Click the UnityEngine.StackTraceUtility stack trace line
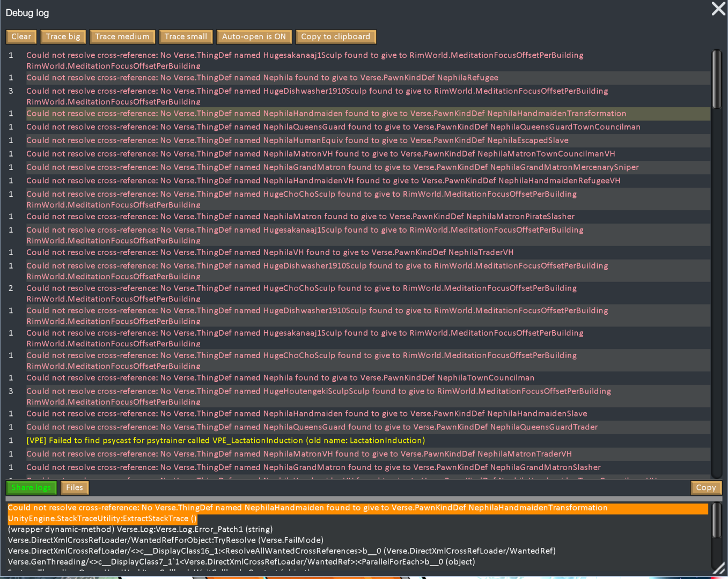The width and height of the screenshot is (728, 579). coord(102,518)
